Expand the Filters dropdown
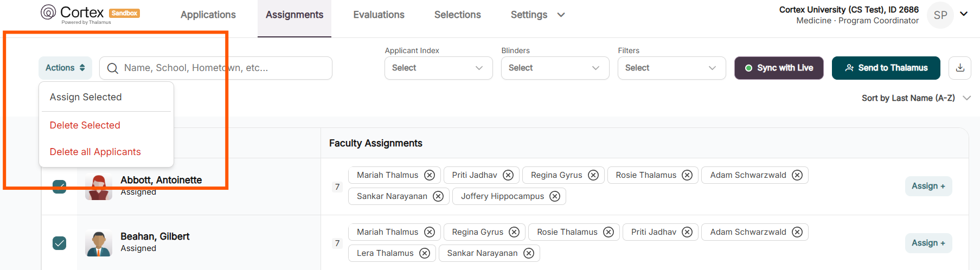Image resolution: width=980 pixels, height=270 pixels. click(671, 68)
